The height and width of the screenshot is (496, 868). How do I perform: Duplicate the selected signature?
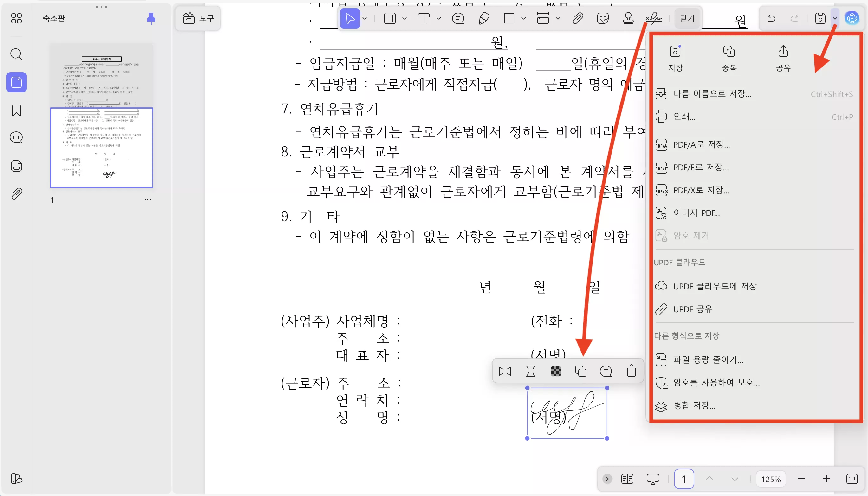(580, 371)
